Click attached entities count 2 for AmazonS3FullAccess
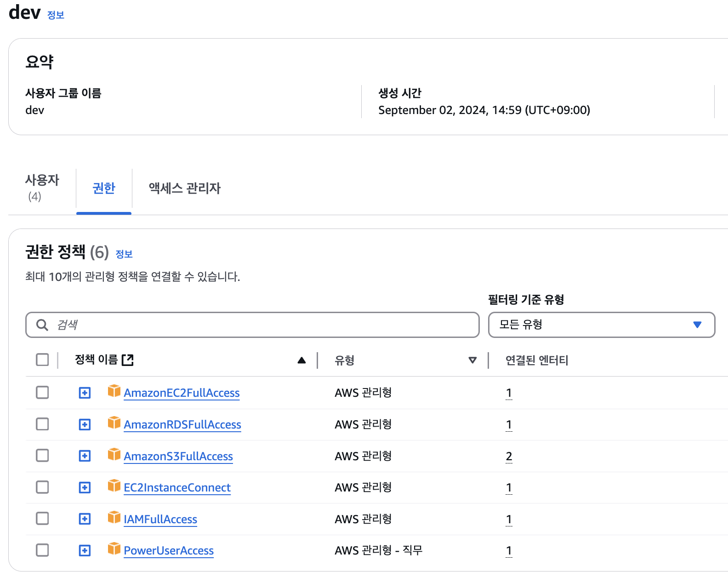The width and height of the screenshot is (728, 583). click(509, 457)
